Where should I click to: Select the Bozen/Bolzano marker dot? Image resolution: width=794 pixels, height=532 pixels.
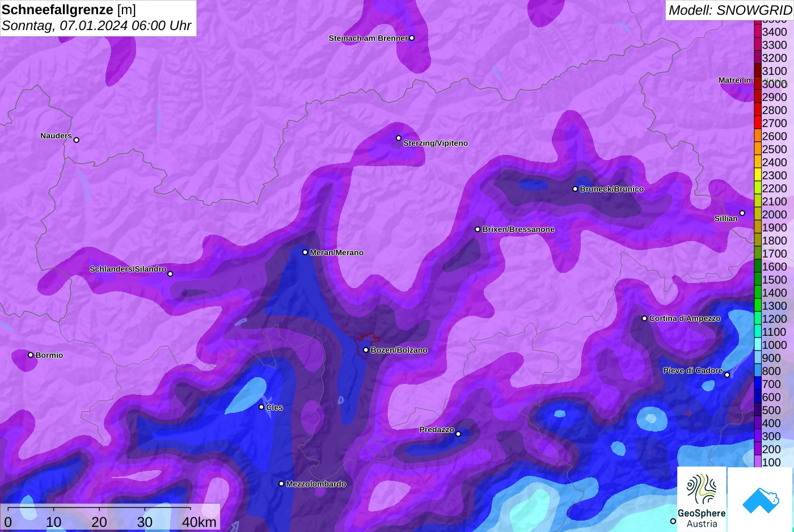point(366,350)
